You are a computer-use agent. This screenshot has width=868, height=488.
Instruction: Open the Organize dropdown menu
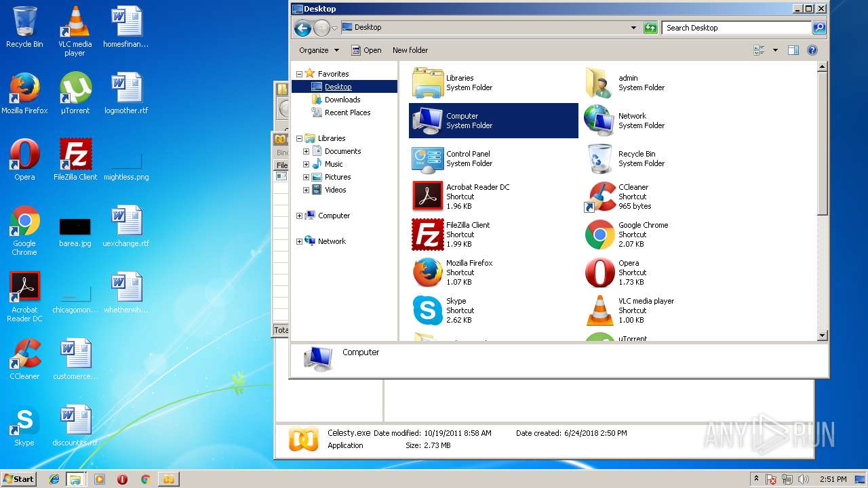click(319, 50)
